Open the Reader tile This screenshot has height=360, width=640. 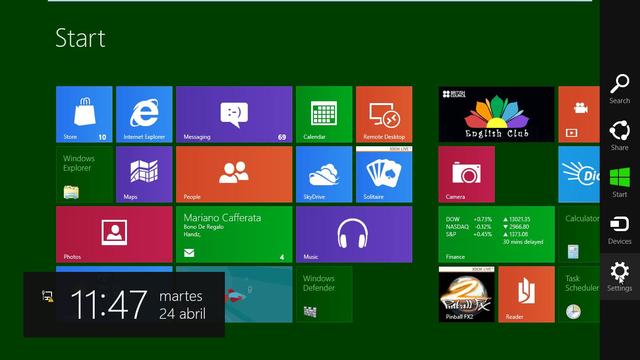pyautogui.click(x=527, y=294)
